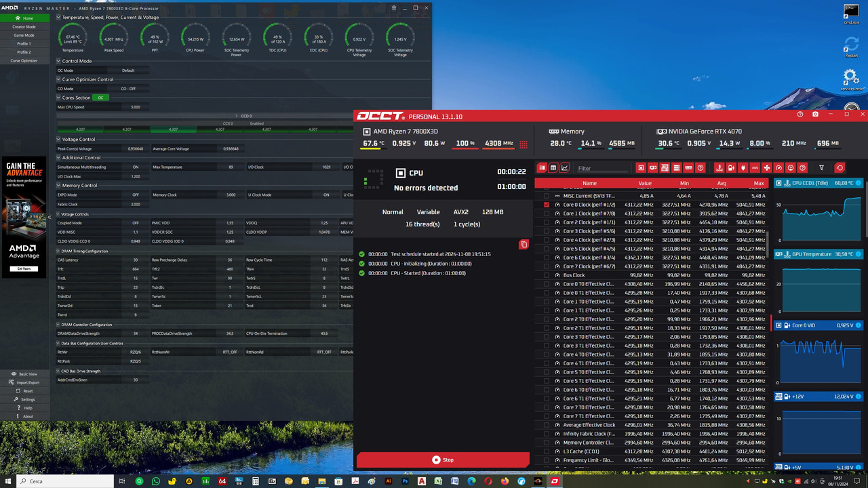The image size is (868, 488).
Task: Collapse the Memory Control section
Action: point(58,186)
